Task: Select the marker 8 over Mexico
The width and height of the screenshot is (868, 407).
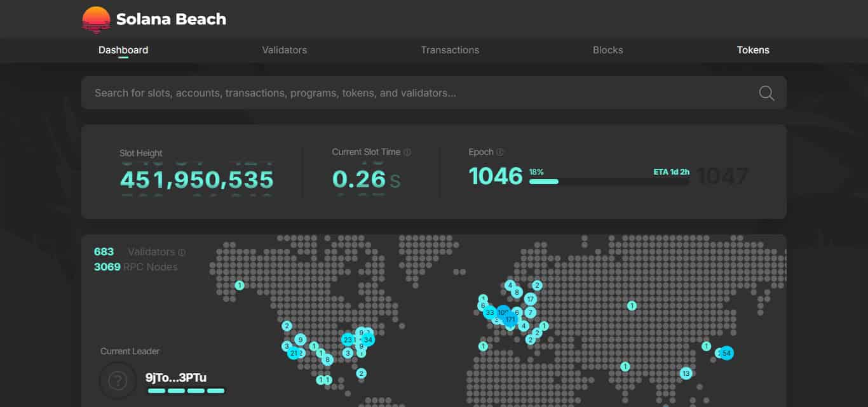Action: point(327,360)
